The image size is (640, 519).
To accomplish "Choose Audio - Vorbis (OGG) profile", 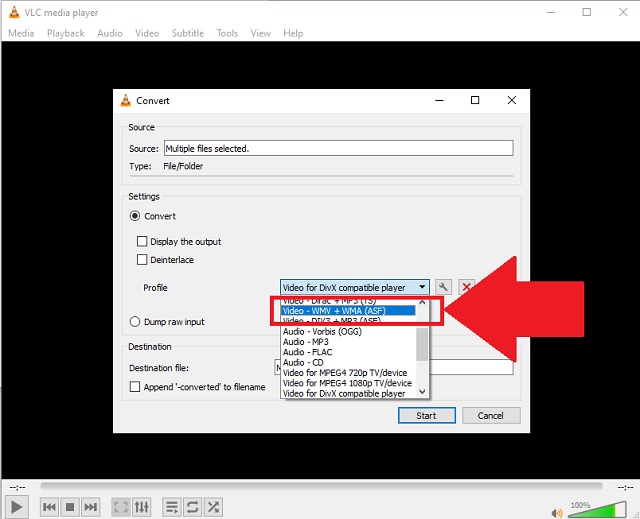I will (348, 331).
